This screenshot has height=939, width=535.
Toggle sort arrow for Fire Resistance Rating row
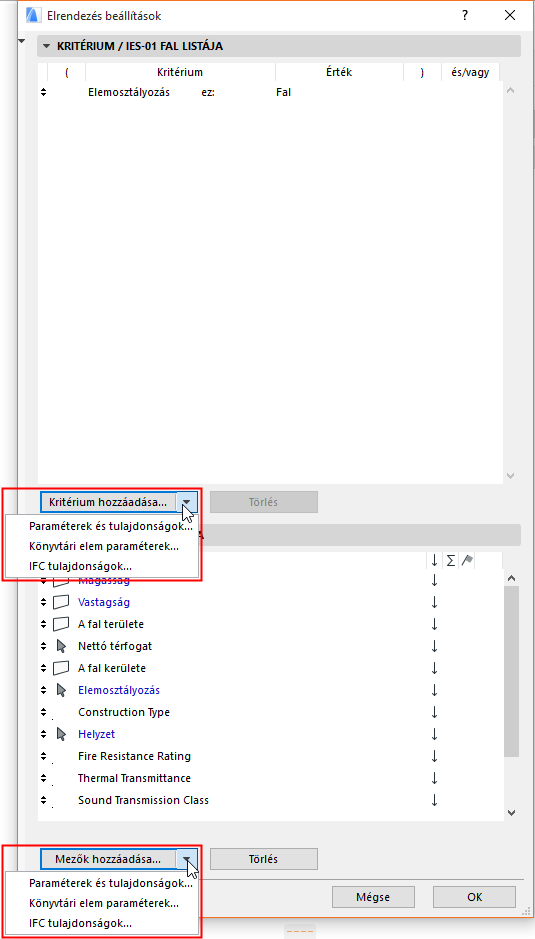coord(434,756)
